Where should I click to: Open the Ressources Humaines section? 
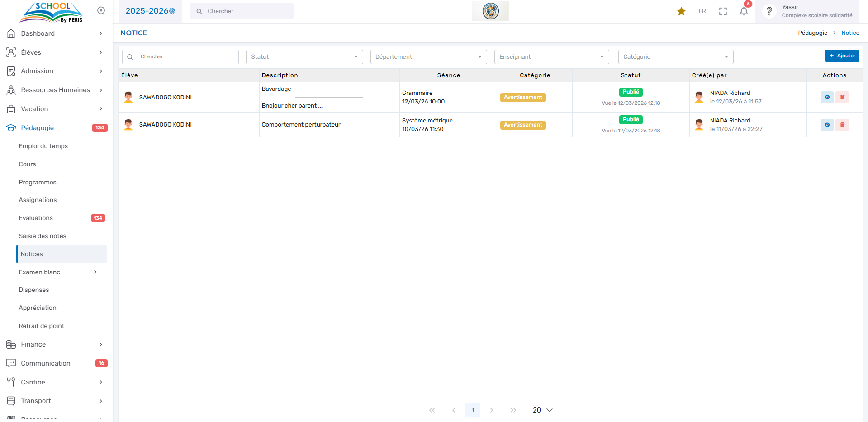click(54, 90)
